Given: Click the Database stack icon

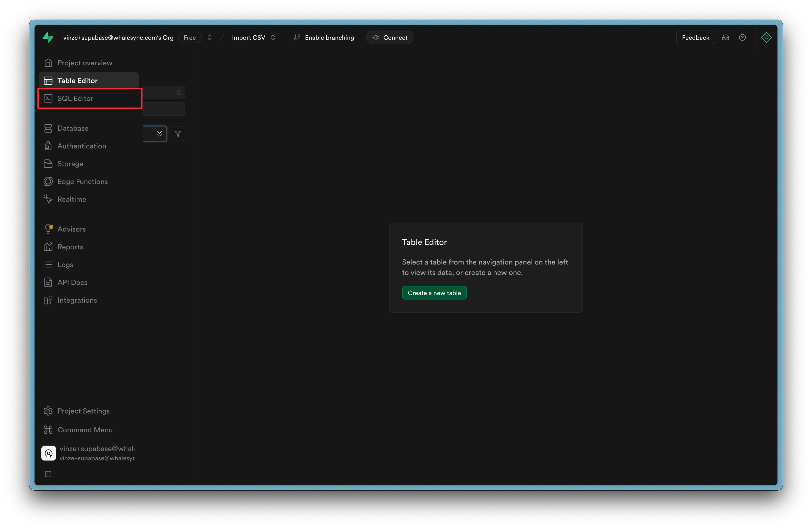Looking at the screenshot, I should click(x=48, y=128).
